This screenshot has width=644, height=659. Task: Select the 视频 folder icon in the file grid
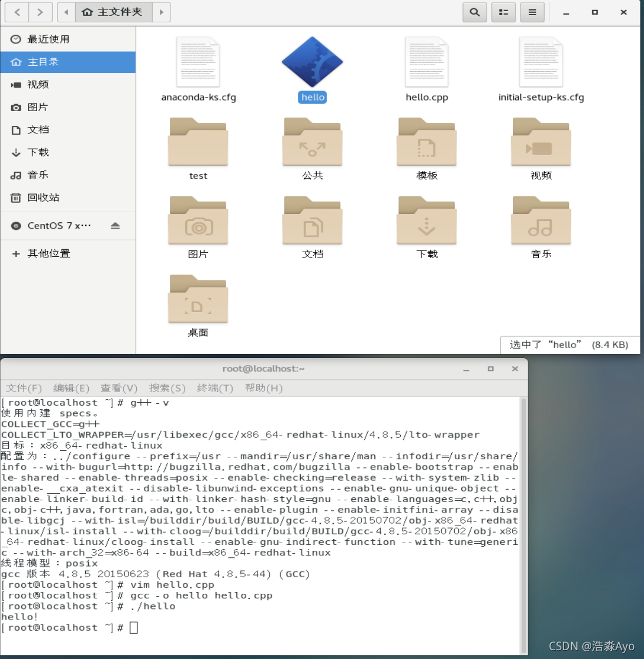pos(541,142)
